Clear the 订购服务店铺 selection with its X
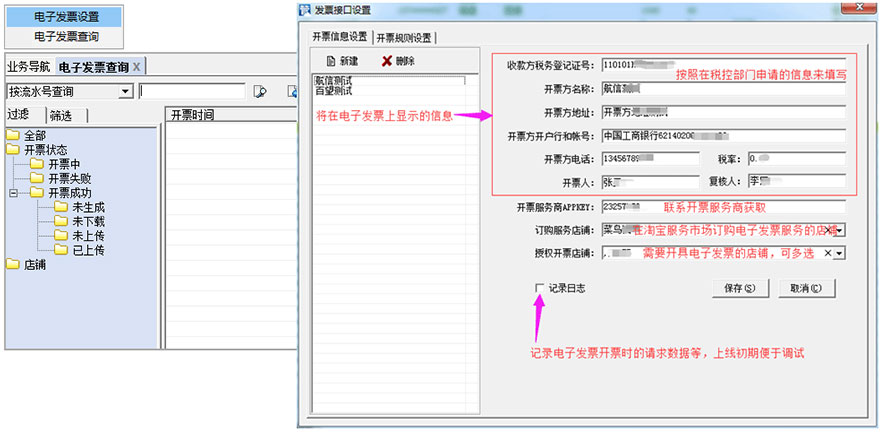The height and width of the screenshot is (438, 881). click(828, 230)
